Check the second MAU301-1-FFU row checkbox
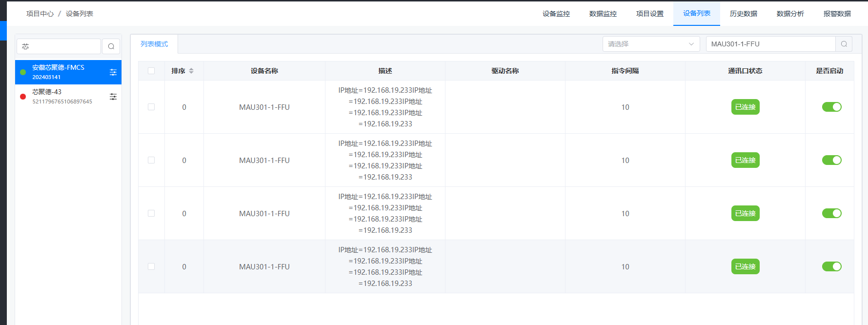Image resolution: width=868 pixels, height=325 pixels. [x=151, y=160]
